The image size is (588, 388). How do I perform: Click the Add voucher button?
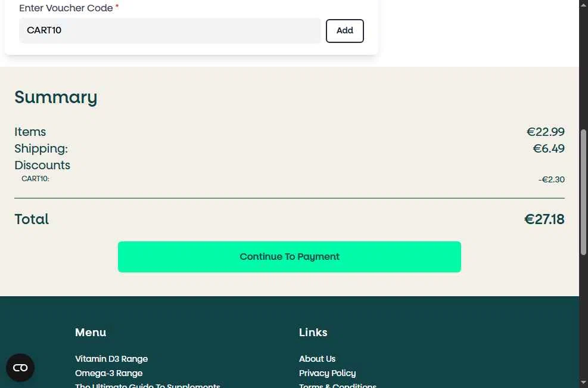344,31
